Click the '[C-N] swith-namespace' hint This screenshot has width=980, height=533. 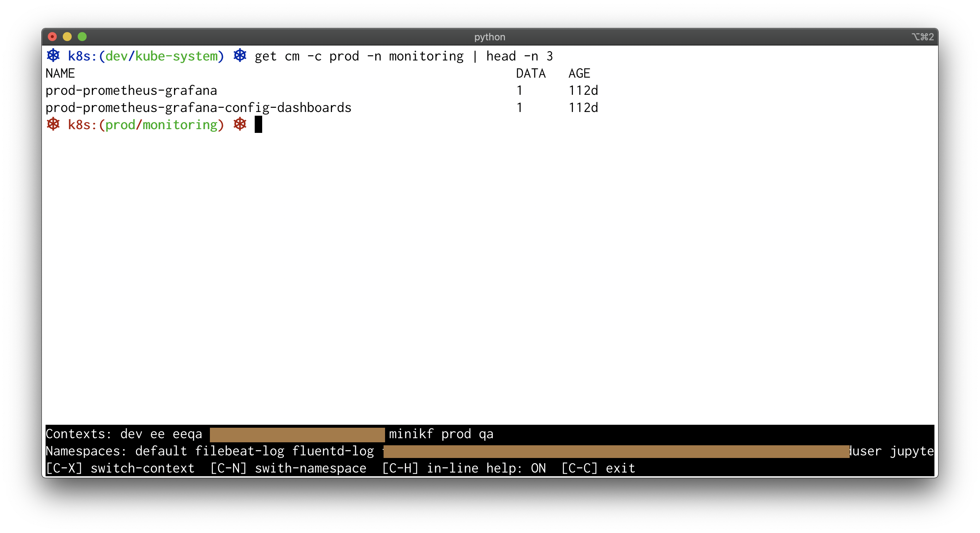coord(288,468)
